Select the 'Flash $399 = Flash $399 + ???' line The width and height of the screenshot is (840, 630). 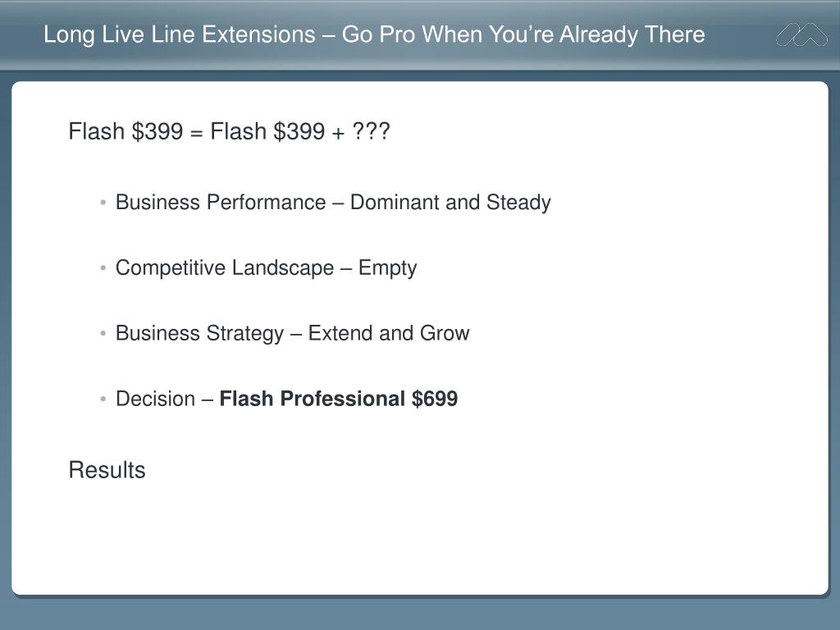point(230,132)
